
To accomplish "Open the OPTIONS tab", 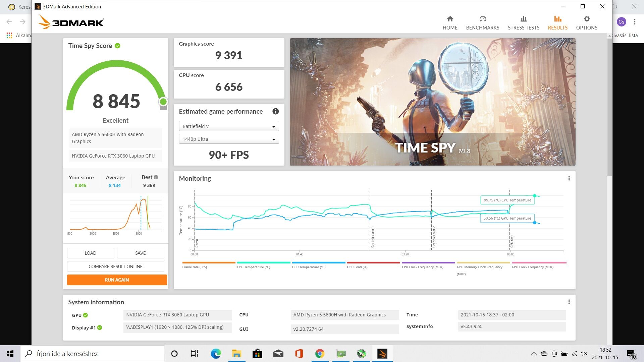I will coord(587,23).
